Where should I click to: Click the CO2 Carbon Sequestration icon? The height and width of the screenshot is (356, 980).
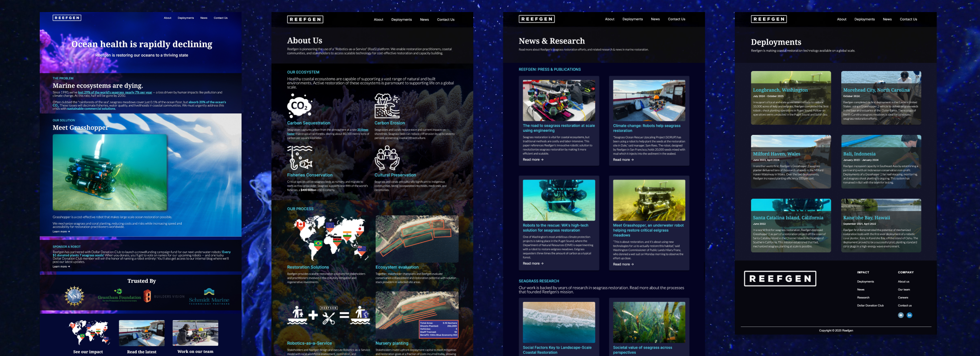pyautogui.click(x=299, y=106)
